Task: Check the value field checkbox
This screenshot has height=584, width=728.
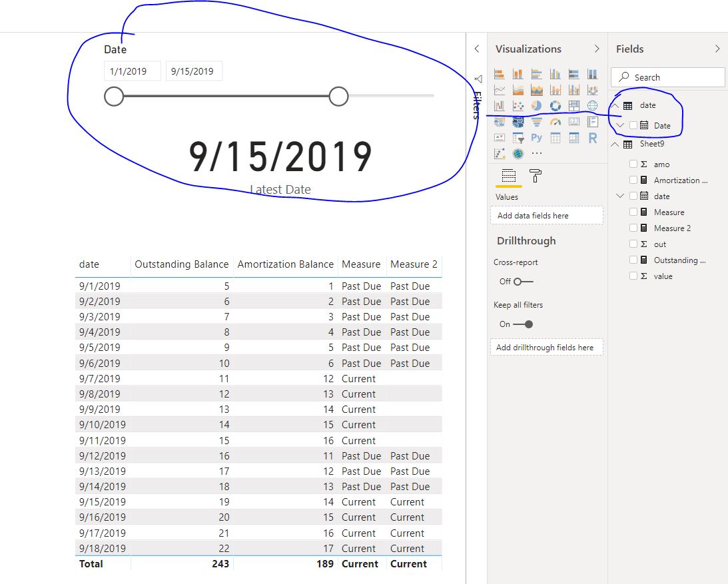Action: pos(633,276)
